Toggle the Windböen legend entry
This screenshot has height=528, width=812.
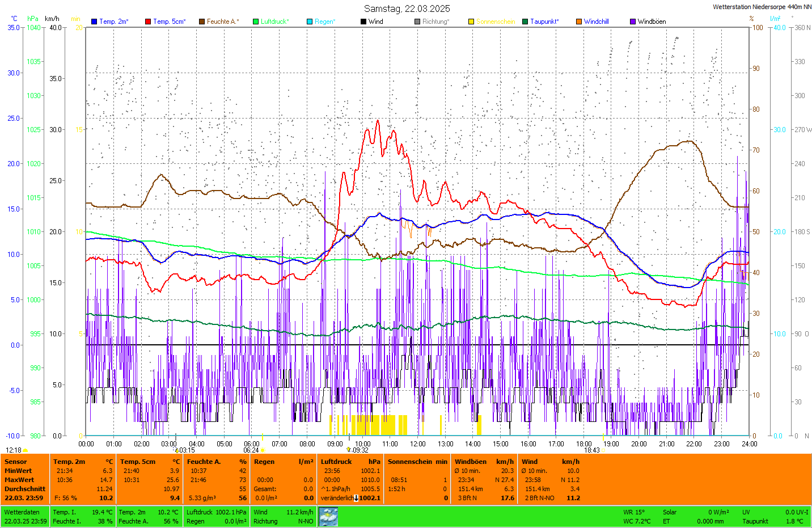tap(648, 22)
